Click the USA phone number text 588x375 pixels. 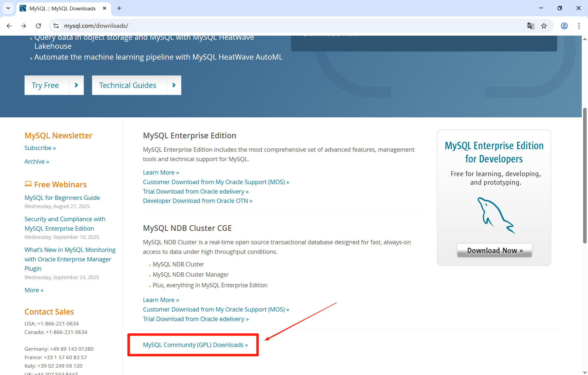51,324
